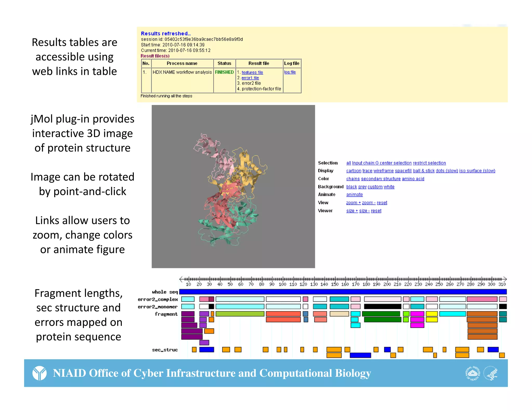532x411 pixels.
Task: Open the log file link
Action: click(x=290, y=72)
